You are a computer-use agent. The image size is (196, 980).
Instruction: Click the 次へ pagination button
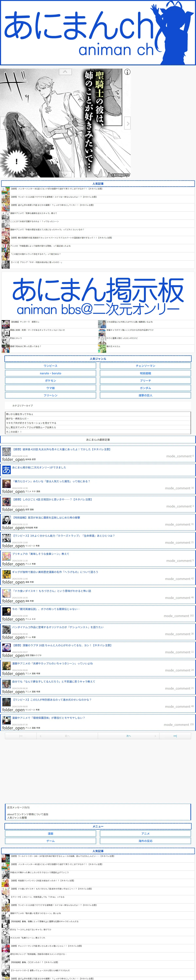pos(129,736)
